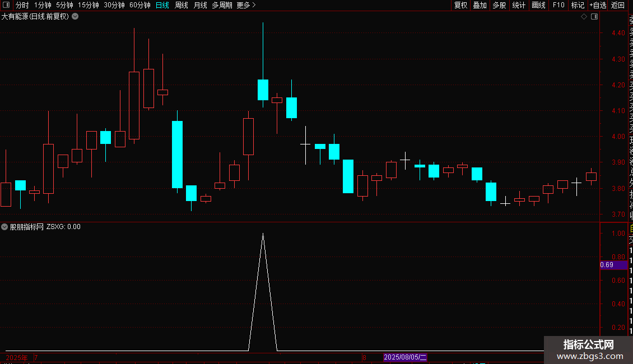The width and height of the screenshot is (633, 364).
Task: Click the diamond icon in chart corner
Action: [584, 17]
